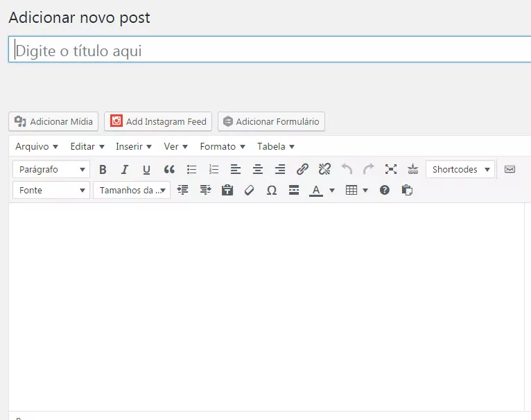Image resolution: width=531 pixels, height=420 pixels.
Task: Insert special character with omega icon
Action: click(x=272, y=190)
